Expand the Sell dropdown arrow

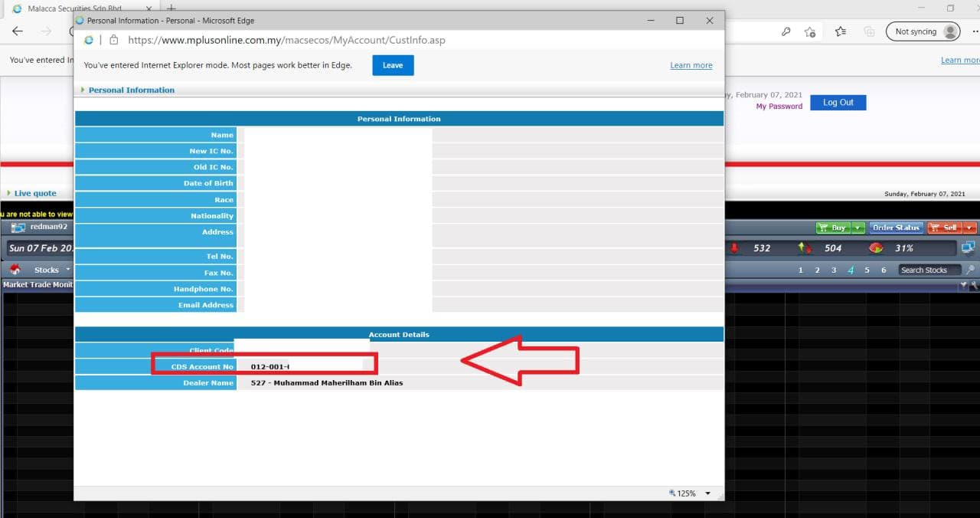970,228
